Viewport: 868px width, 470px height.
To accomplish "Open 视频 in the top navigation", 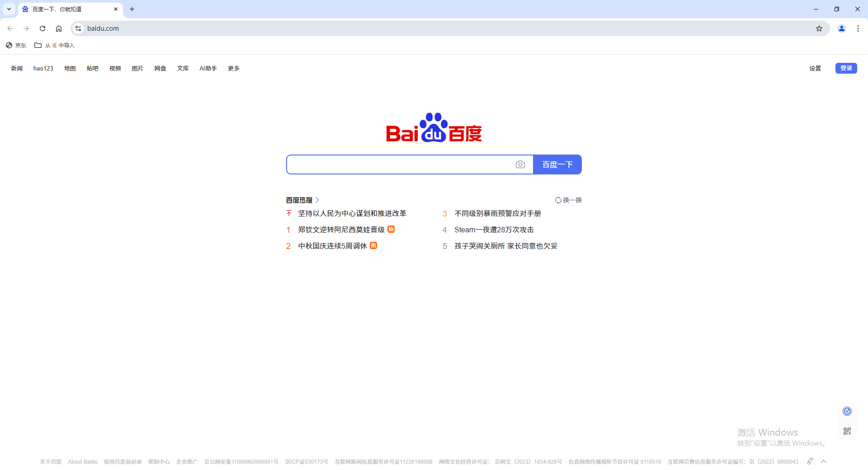I will 115,68.
